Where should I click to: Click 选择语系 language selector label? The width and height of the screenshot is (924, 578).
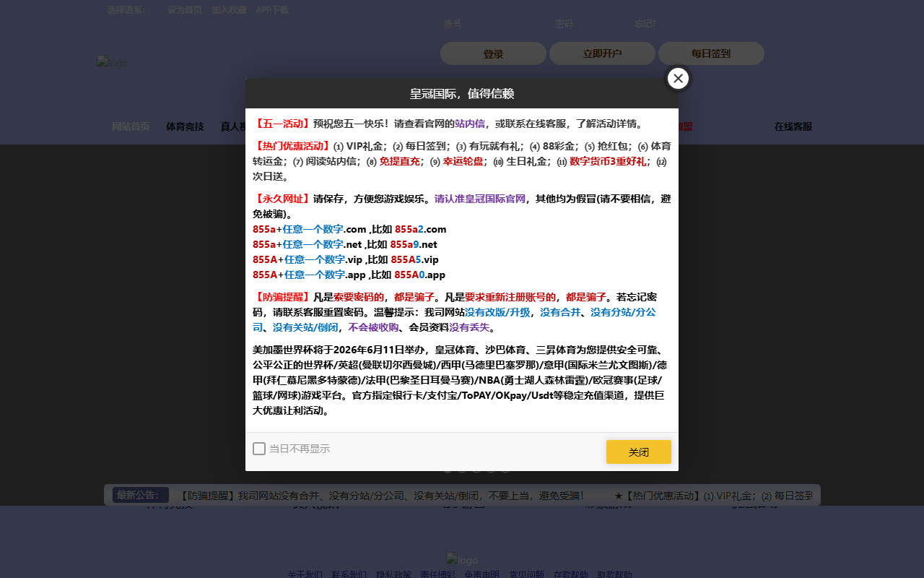[x=127, y=10]
